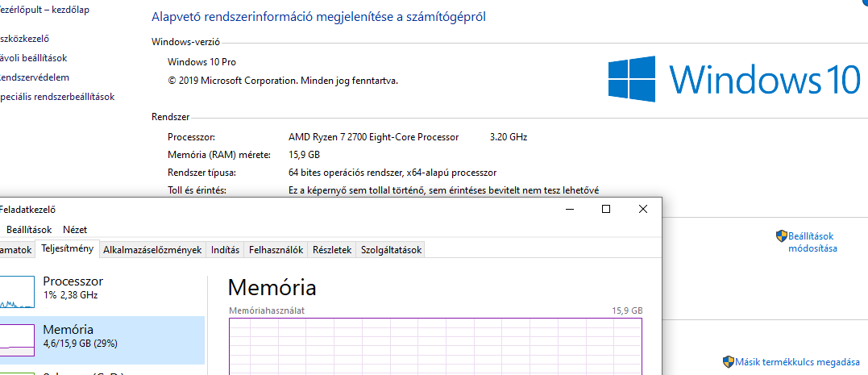Viewport: 868px width, 375px height.
Task: Switch to the Szolgáltatások tab
Action: point(392,250)
